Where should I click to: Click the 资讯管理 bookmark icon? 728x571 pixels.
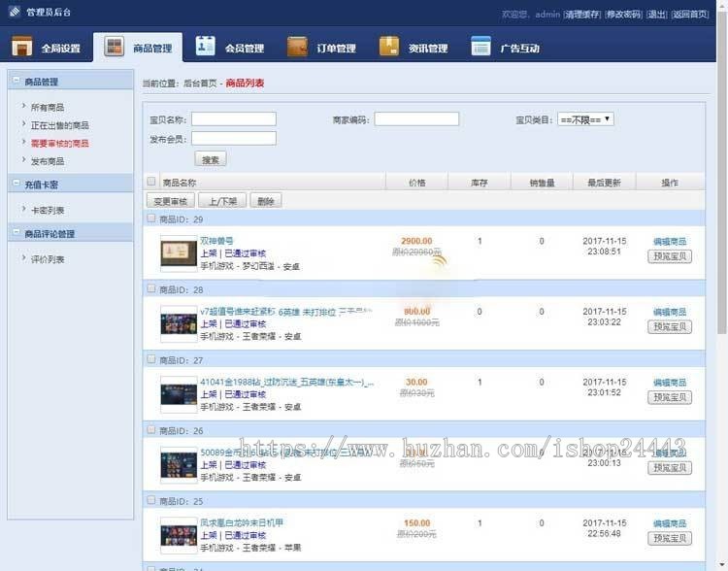pos(389,46)
